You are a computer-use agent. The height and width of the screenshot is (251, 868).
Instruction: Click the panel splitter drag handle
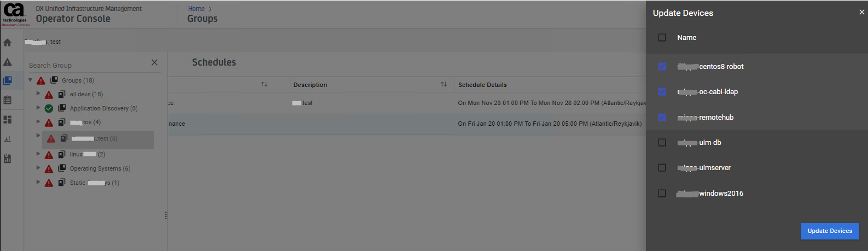[x=166, y=215]
